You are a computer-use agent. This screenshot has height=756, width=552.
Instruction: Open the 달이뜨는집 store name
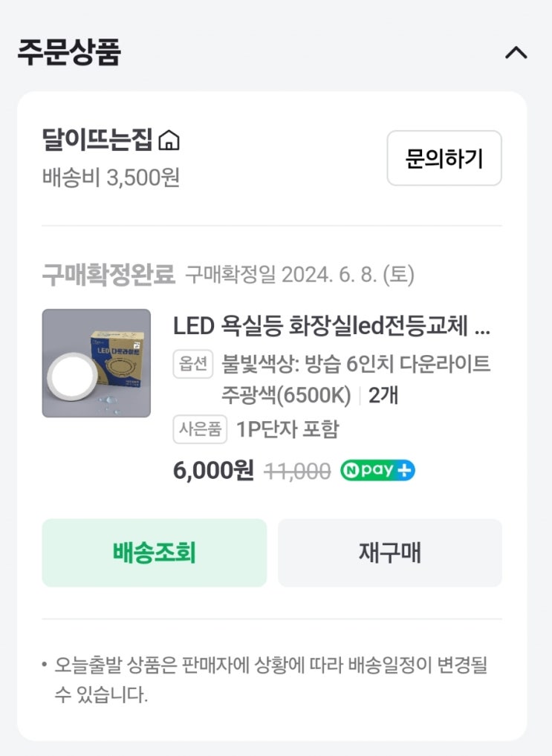(97, 140)
